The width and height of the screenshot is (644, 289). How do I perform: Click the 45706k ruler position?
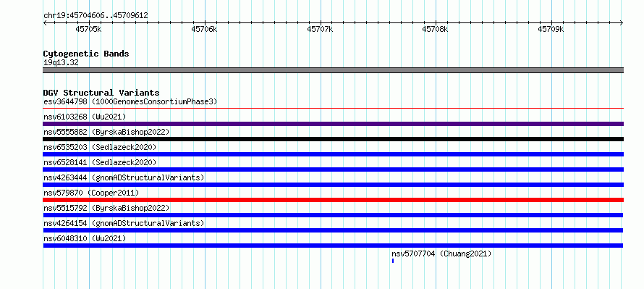point(204,29)
